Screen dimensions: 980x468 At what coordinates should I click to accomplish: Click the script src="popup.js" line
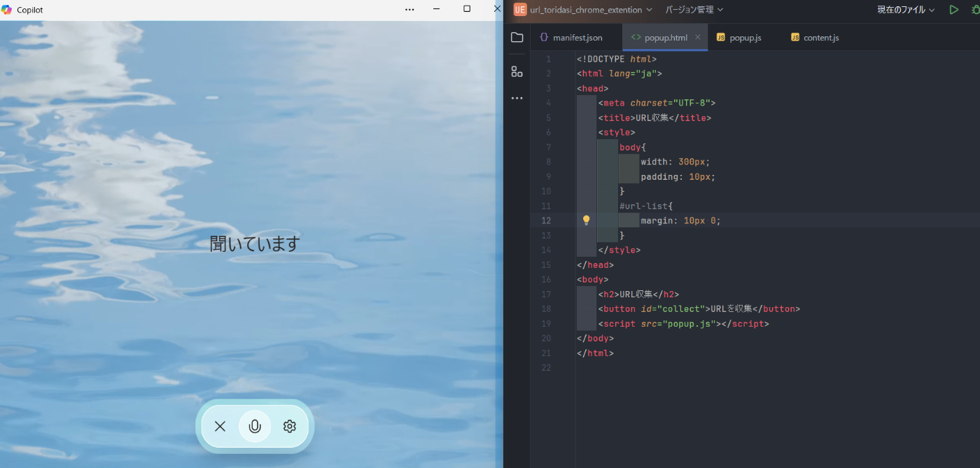click(683, 324)
